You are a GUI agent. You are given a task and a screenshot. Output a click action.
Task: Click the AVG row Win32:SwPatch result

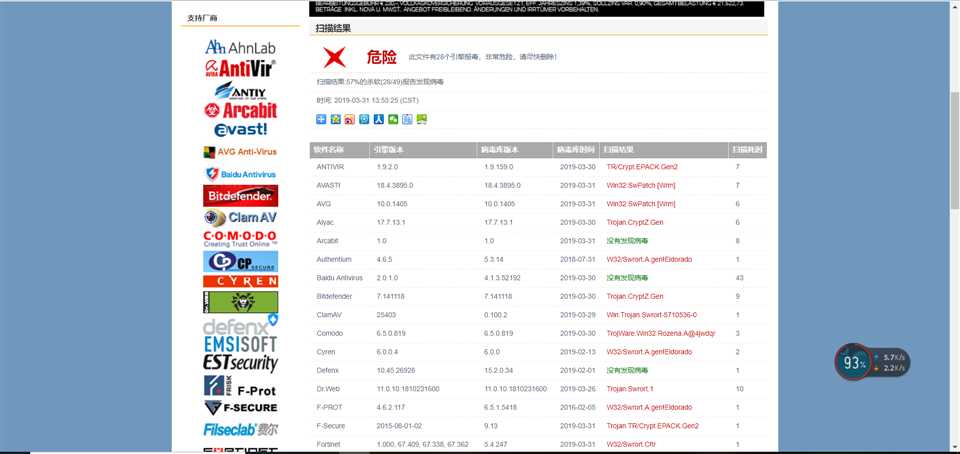pyautogui.click(x=640, y=204)
